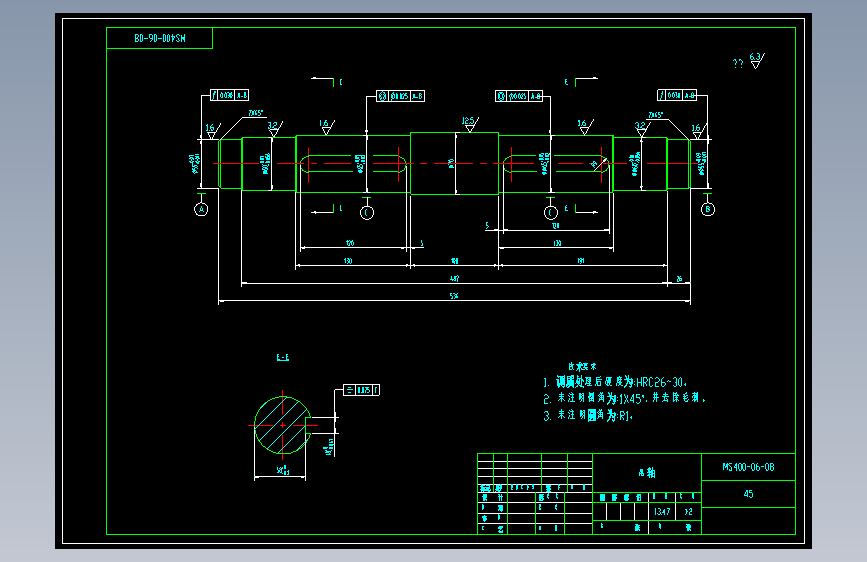Click the technical requirements heading above the notes
Viewport: 867px width, 562px height.
click(582, 366)
